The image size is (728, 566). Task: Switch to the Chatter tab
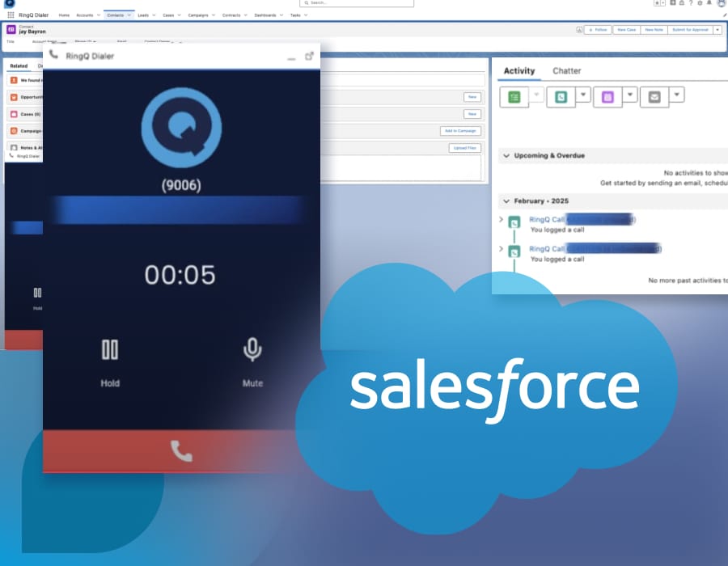[567, 70]
